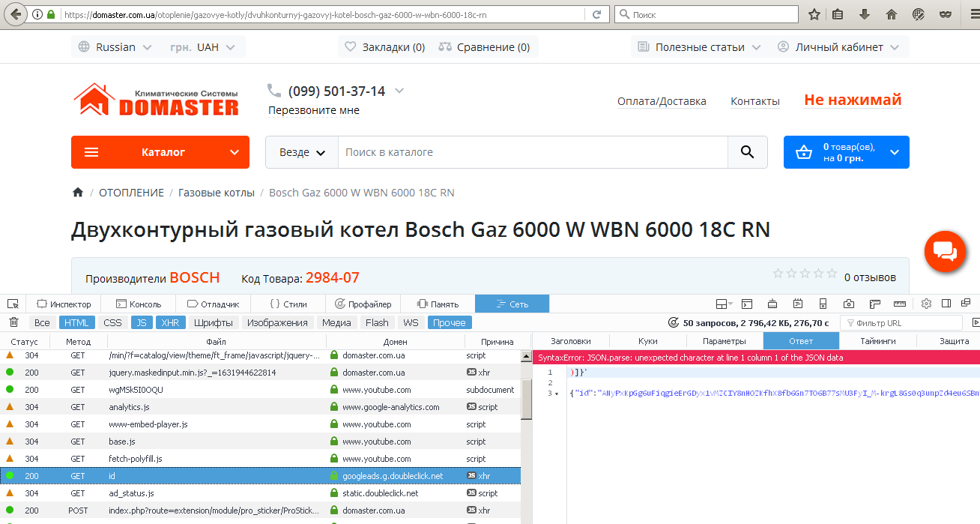Switch to the 'Консоль' devtools tab
The width and height of the screenshot is (980, 524).
pos(139,304)
